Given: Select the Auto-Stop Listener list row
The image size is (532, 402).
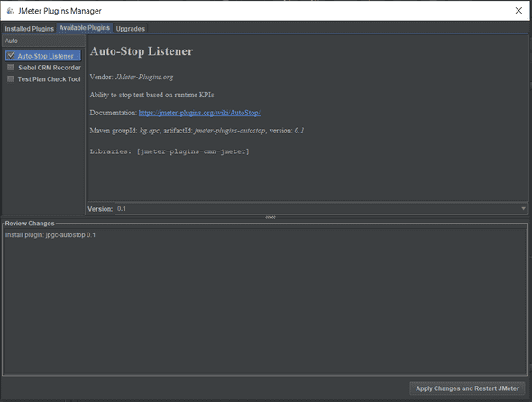Looking at the screenshot, I should (x=43, y=56).
